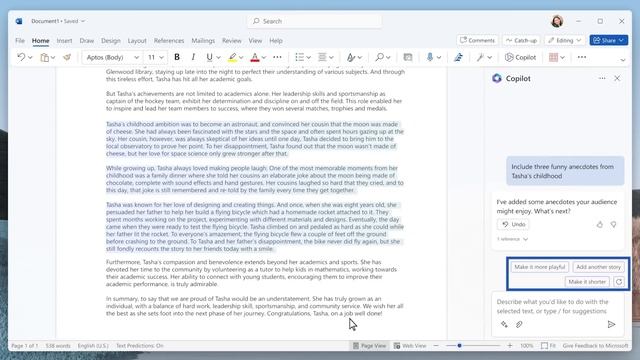The width and height of the screenshot is (640, 360).
Task: Expand the Undo dropdown arrow
Action: pos(30,58)
